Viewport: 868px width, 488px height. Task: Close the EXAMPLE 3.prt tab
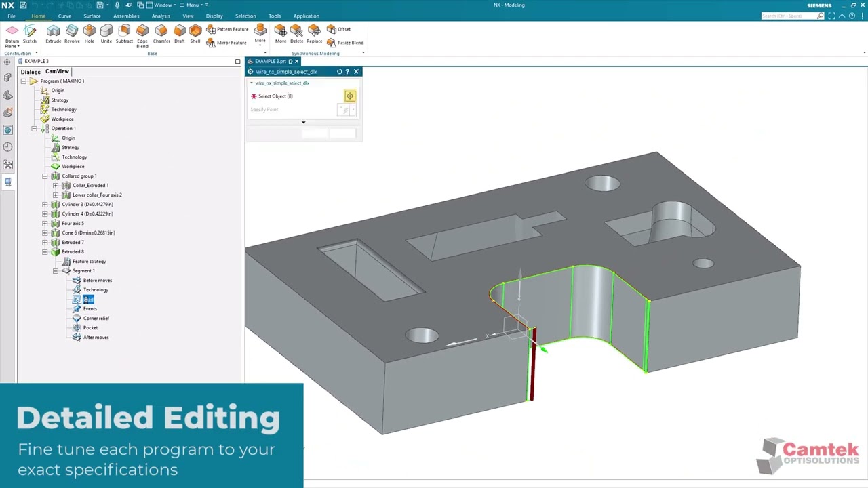tap(296, 62)
